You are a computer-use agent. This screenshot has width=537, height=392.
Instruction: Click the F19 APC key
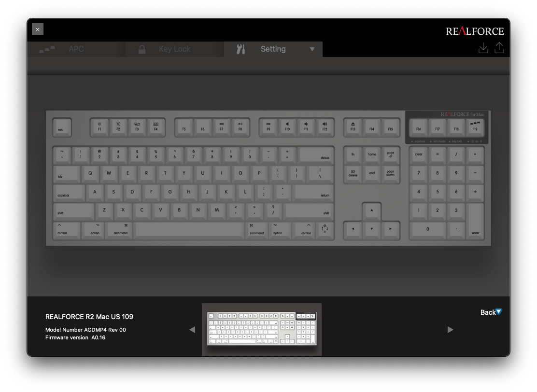point(475,127)
